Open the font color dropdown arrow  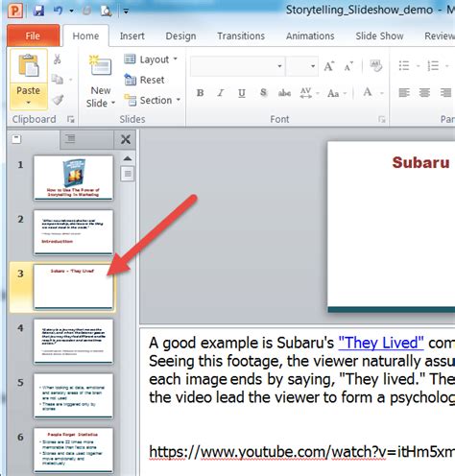382,93
